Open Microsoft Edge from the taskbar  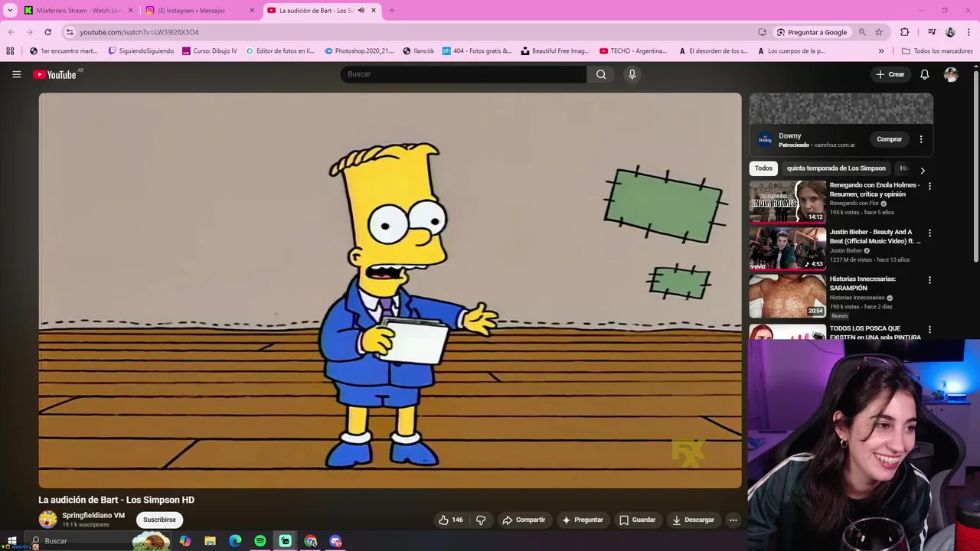pos(235,541)
